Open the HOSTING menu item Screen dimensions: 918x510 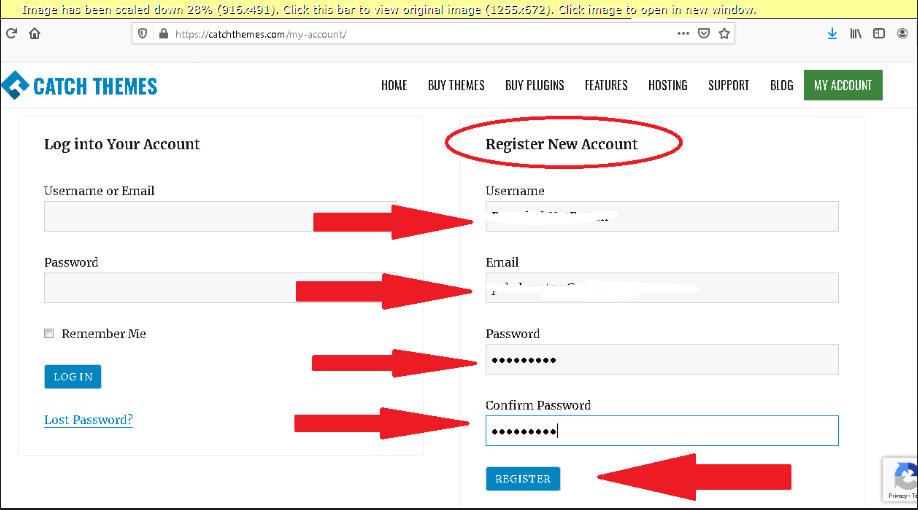pos(667,85)
